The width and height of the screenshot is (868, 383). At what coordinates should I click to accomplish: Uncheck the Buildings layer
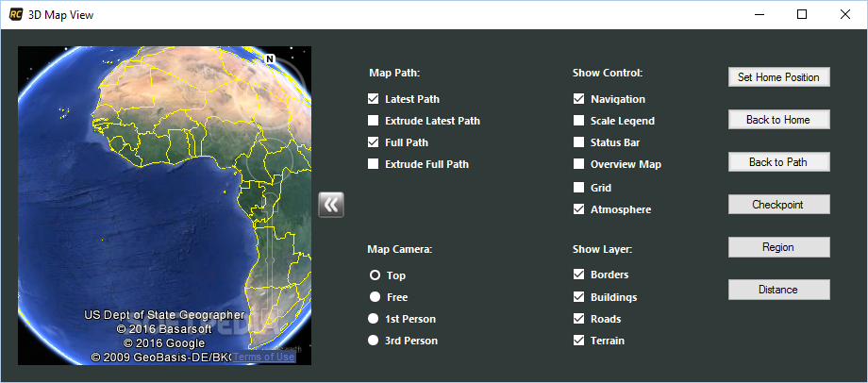578,297
